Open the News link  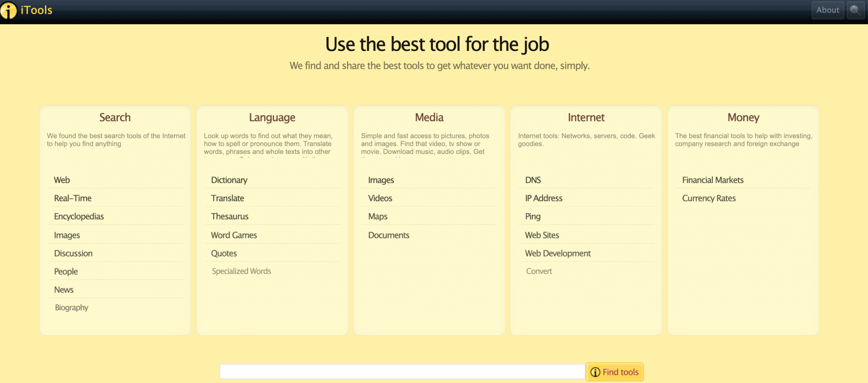pos(64,290)
